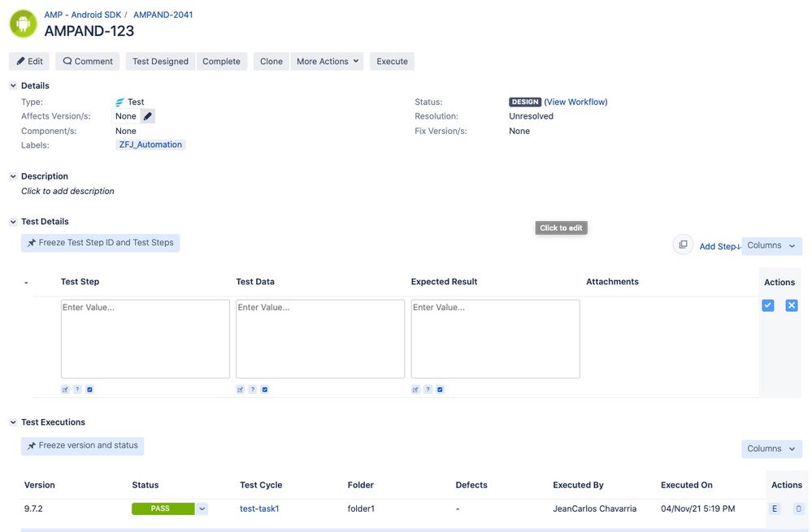
Task: Toggle the checkbox under Expected Result field
Action: coord(440,389)
